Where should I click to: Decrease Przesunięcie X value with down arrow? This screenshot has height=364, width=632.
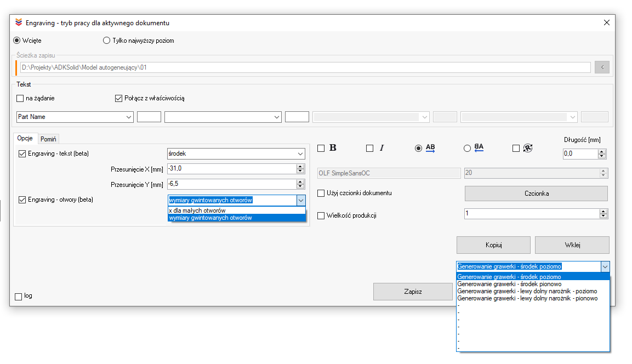tap(300, 171)
